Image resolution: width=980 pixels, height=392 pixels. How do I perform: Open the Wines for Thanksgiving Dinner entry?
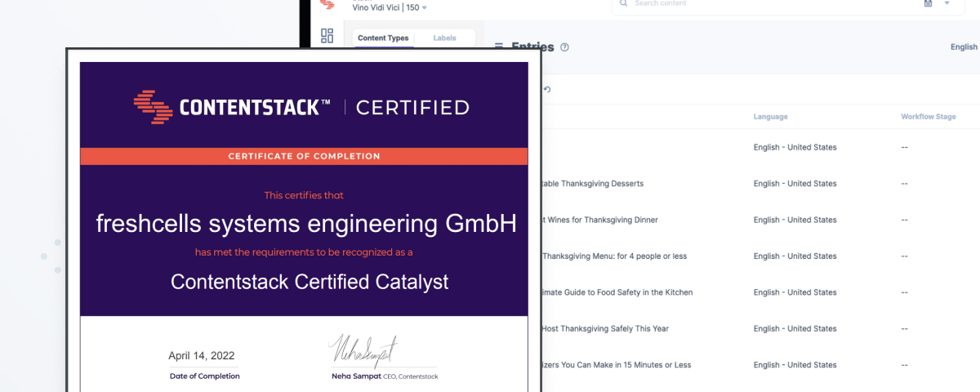pyautogui.click(x=600, y=220)
